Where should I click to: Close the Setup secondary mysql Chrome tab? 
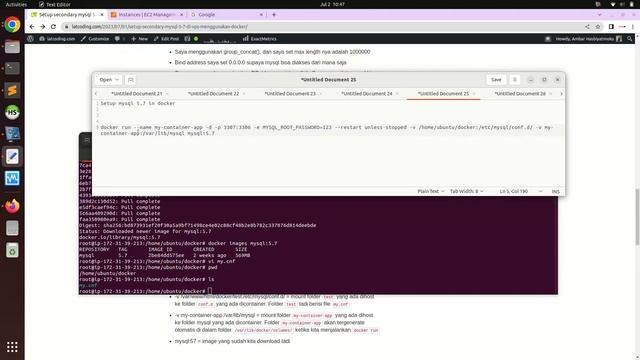102,15
